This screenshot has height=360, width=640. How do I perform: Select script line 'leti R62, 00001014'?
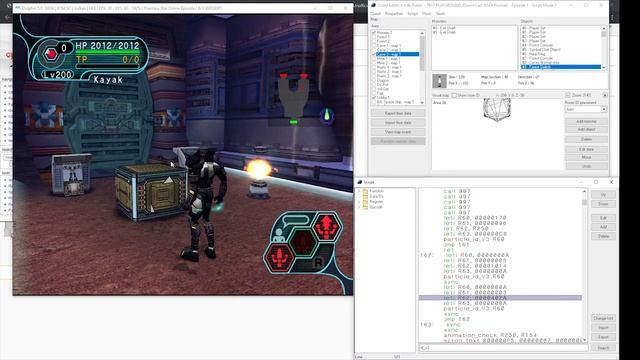(475, 266)
